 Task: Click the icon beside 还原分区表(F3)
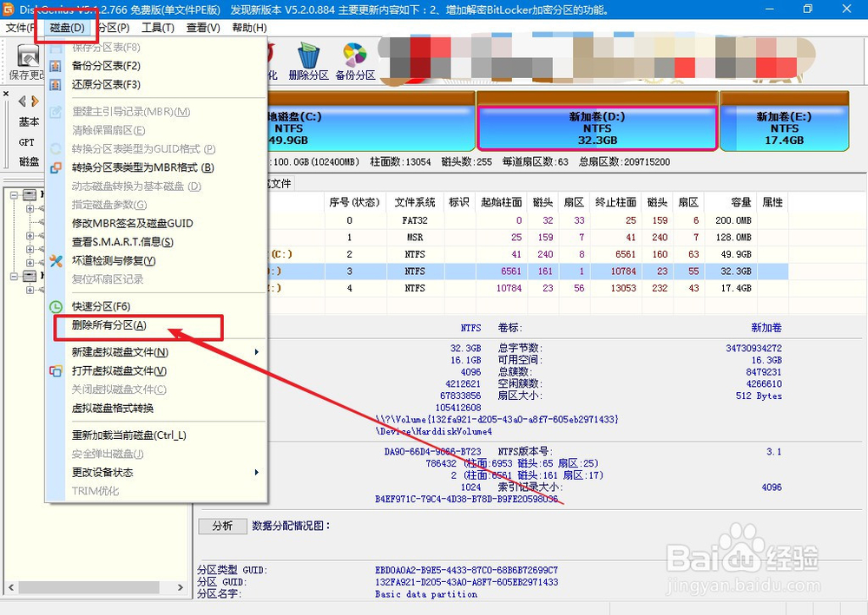[56, 85]
